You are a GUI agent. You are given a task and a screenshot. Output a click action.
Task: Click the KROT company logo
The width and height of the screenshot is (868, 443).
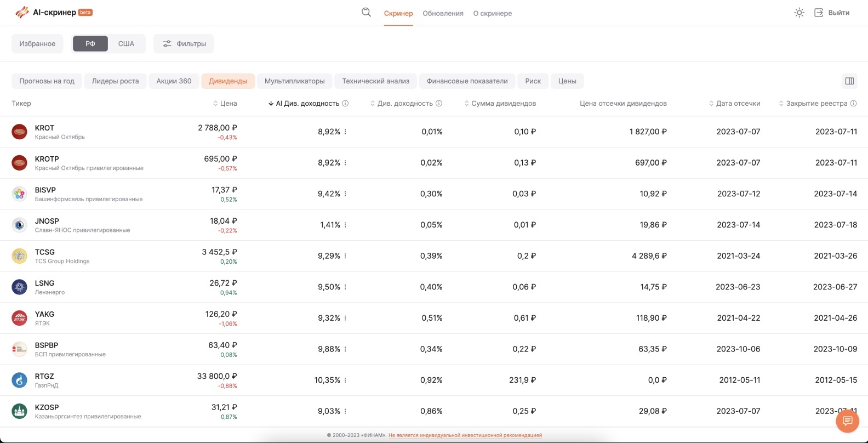[20, 132]
